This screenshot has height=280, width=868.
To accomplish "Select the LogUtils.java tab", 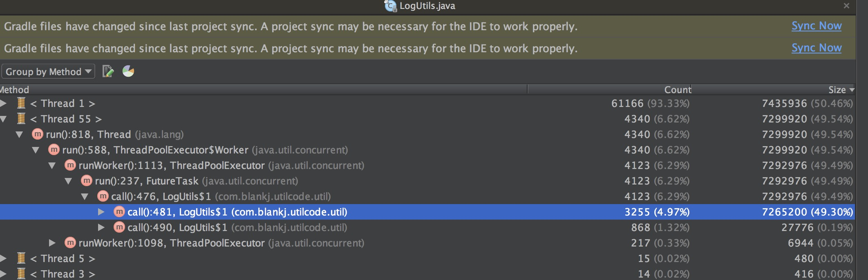I will point(427,6).
